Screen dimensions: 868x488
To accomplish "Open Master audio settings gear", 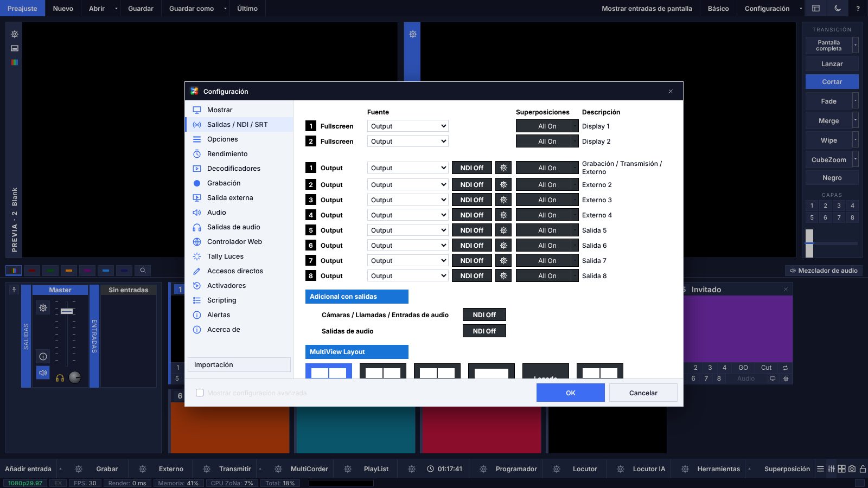I will pos(43,308).
